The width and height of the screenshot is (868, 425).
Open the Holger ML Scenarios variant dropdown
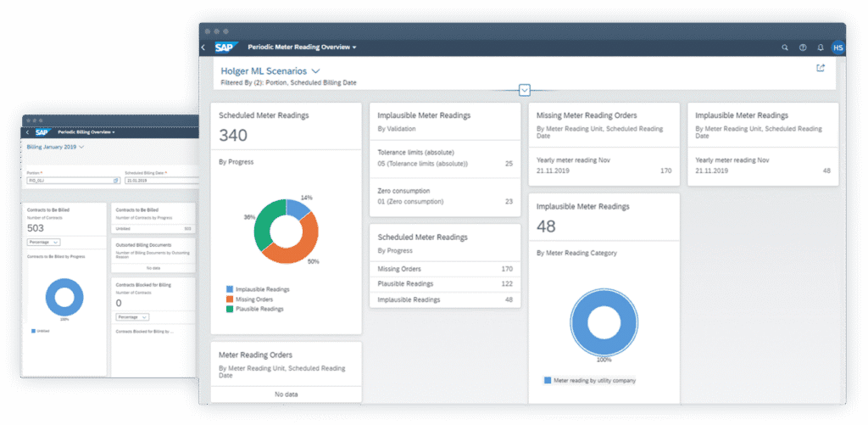315,71
